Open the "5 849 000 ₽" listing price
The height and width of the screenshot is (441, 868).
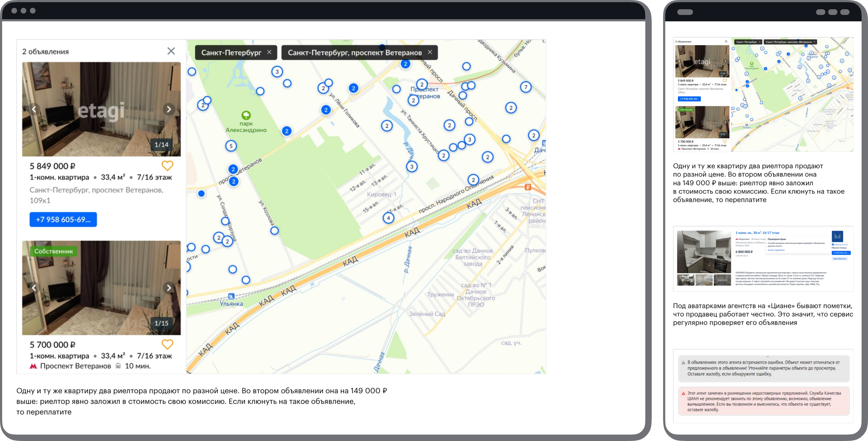pyautogui.click(x=53, y=166)
